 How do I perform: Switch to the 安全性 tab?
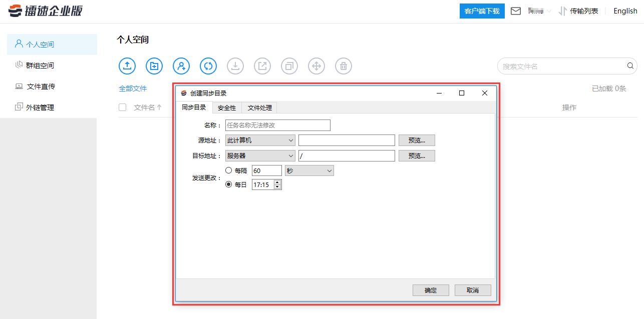226,107
